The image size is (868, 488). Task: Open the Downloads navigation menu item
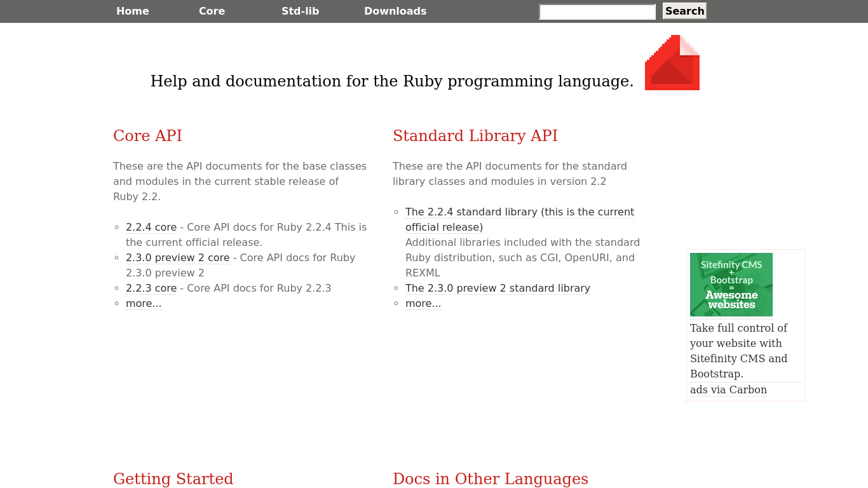[x=395, y=11]
